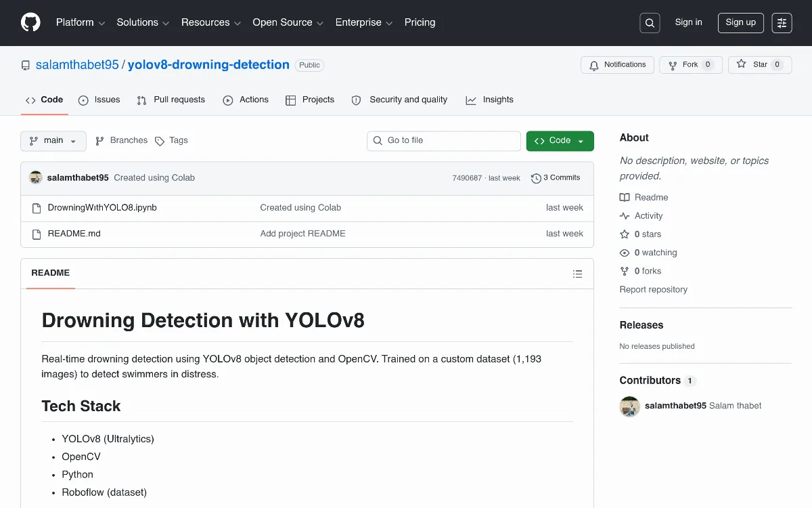Click contributor avatar in Contributors section
Screen dimensions: 812x508
click(x=630, y=406)
